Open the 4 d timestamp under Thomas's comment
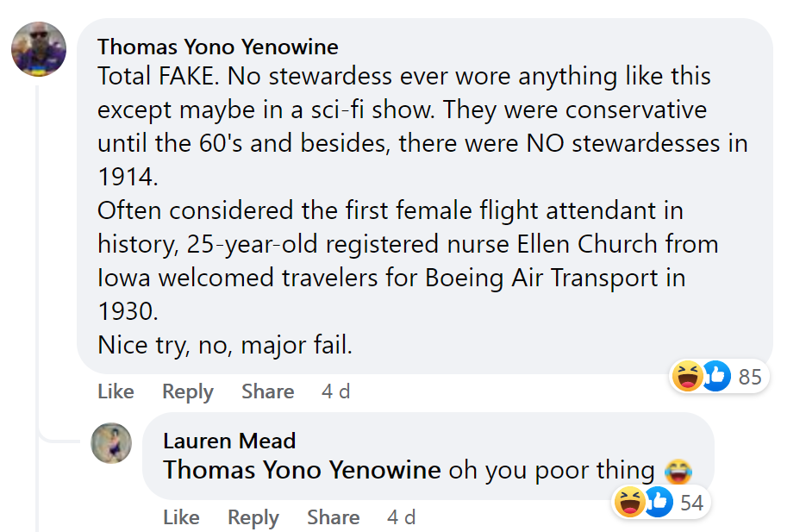Viewport: 806px width, 532px height. [335, 391]
